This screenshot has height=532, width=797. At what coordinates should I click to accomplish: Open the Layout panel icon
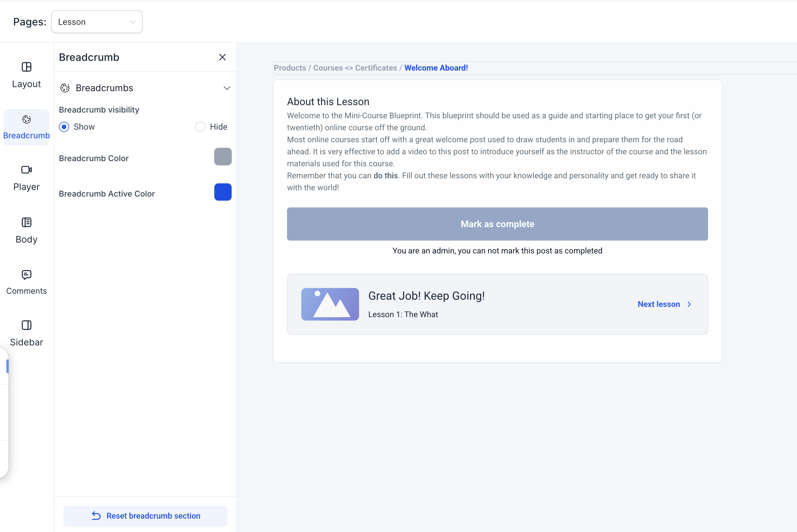coord(27,67)
